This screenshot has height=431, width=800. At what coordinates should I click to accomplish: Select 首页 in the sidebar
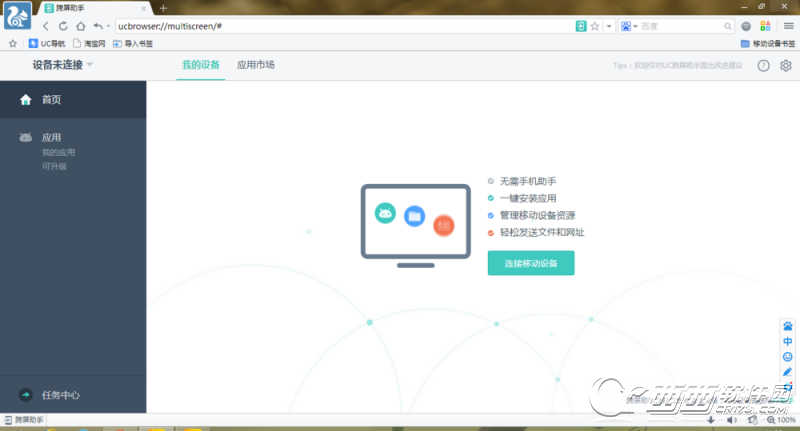[x=73, y=99]
